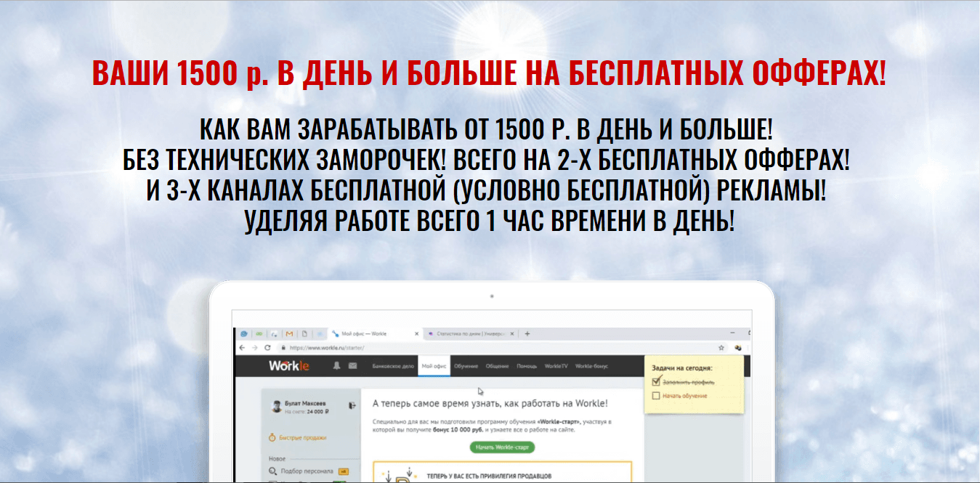Open messages via the envelope icon
980x483 pixels.
click(352, 365)
